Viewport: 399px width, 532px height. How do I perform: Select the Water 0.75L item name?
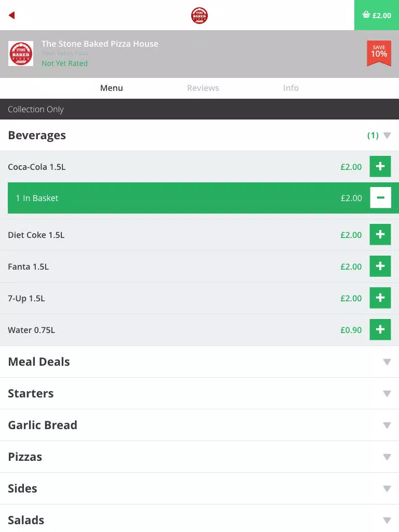[31, 330]
